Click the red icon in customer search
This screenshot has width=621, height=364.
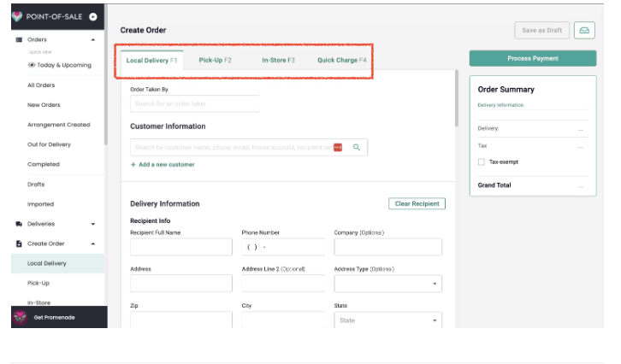(x=338, y=147)
